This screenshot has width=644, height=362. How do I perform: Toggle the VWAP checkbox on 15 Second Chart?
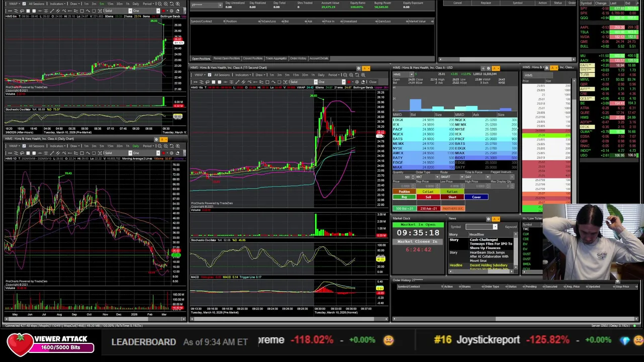coord(210,75)
